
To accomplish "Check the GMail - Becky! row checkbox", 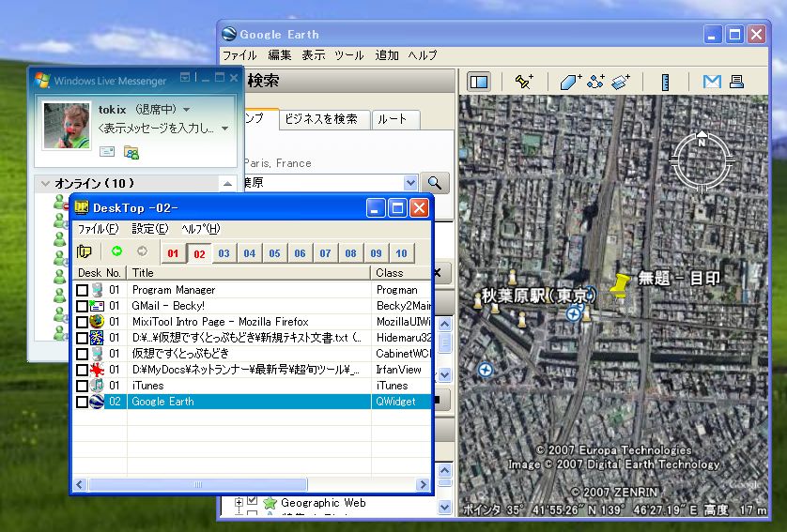I will [x=82, y=307].
